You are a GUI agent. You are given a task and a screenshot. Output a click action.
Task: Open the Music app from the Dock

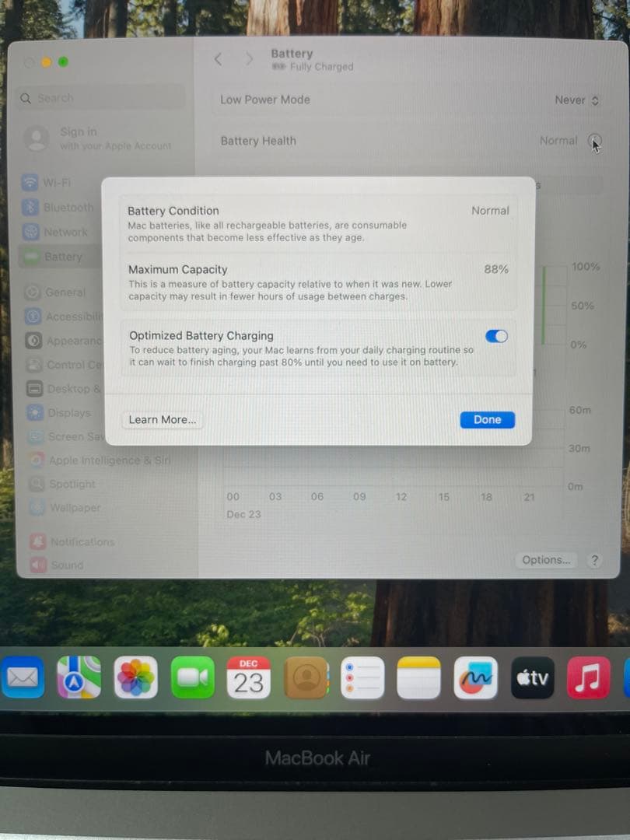point(589,677)
